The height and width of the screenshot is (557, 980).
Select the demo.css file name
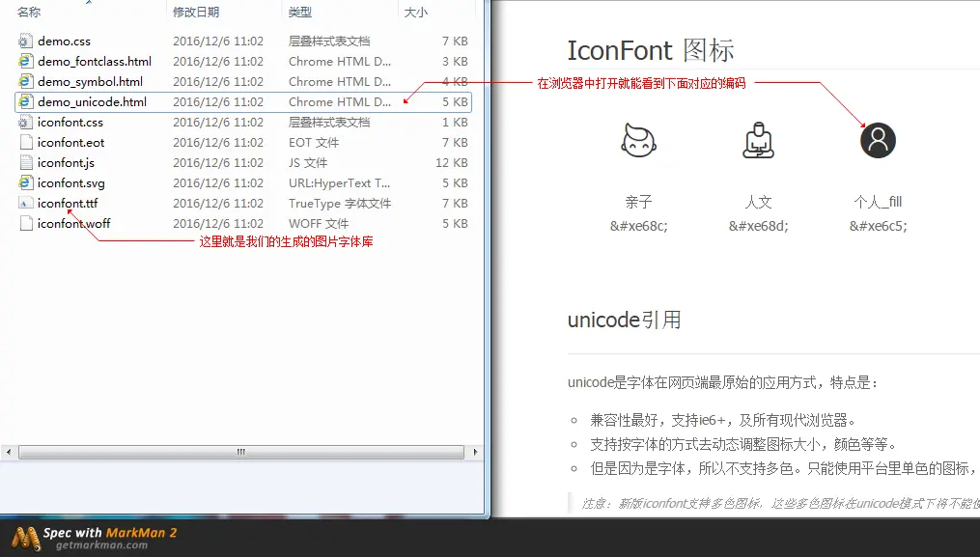(x=65, y=42)
